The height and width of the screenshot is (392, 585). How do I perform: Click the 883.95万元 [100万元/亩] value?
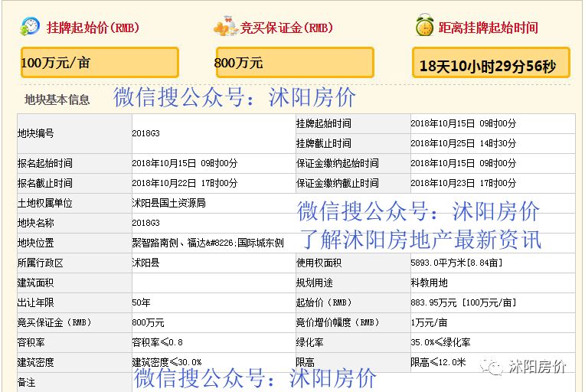pos(464,303)
